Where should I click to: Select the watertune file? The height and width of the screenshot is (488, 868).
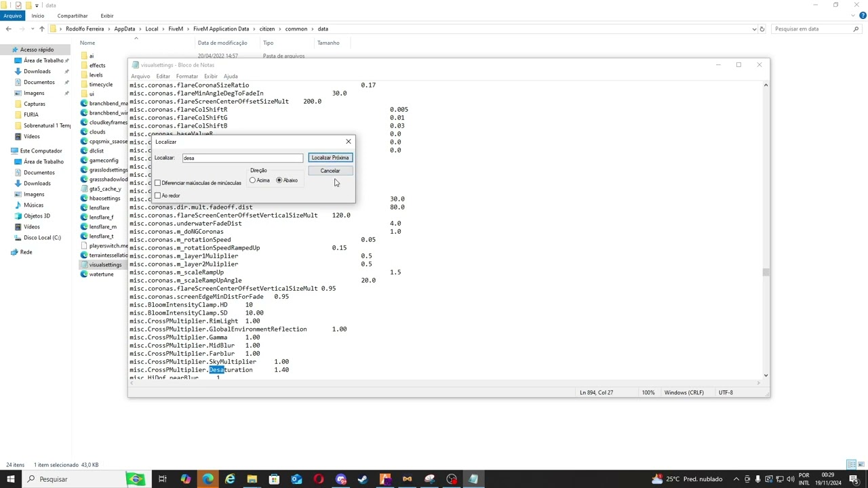coord(101,274)
